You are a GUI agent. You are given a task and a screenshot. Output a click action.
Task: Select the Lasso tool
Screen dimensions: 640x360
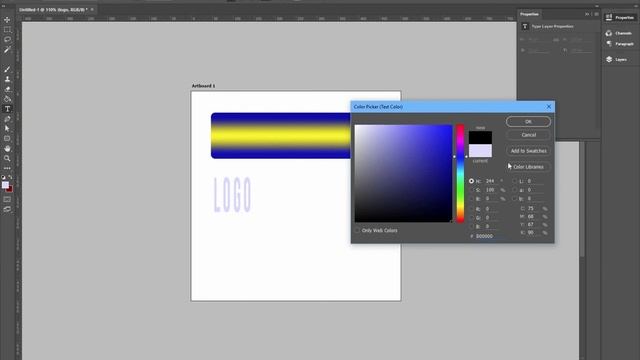click(7, 40)
